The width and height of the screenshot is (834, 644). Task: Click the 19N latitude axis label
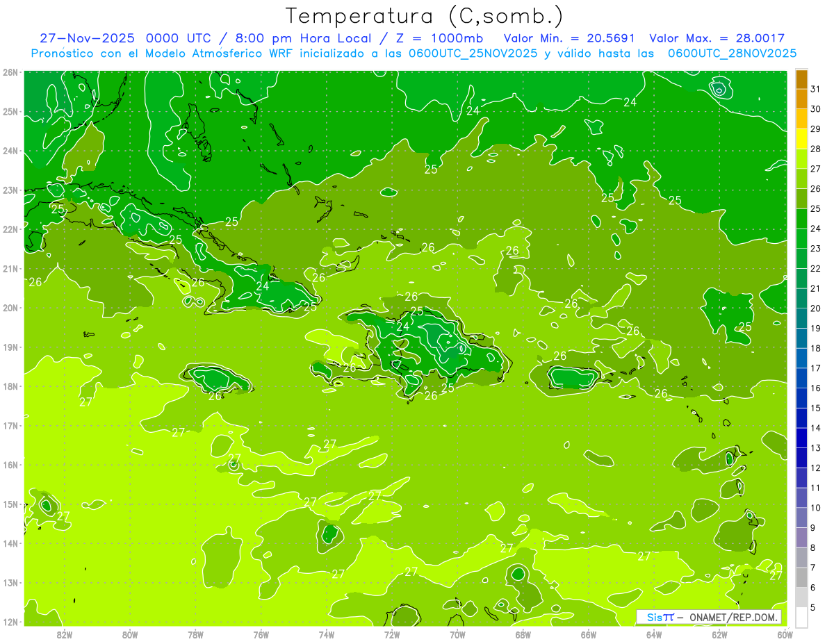(x=10, y=347)
